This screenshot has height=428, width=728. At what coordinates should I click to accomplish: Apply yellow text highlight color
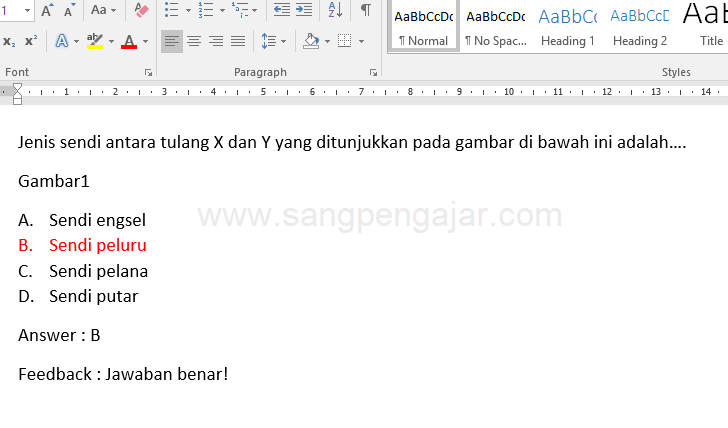pyautogui.click(x=95, y=41)
